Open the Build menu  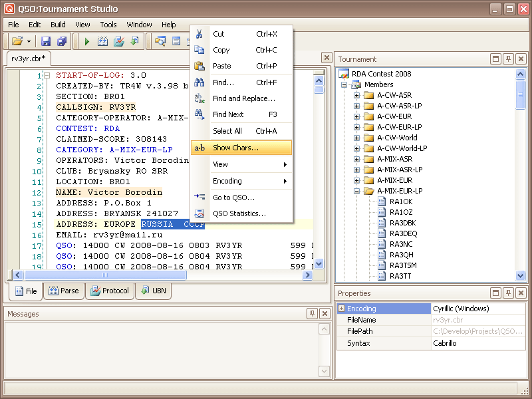coord(58,25)
